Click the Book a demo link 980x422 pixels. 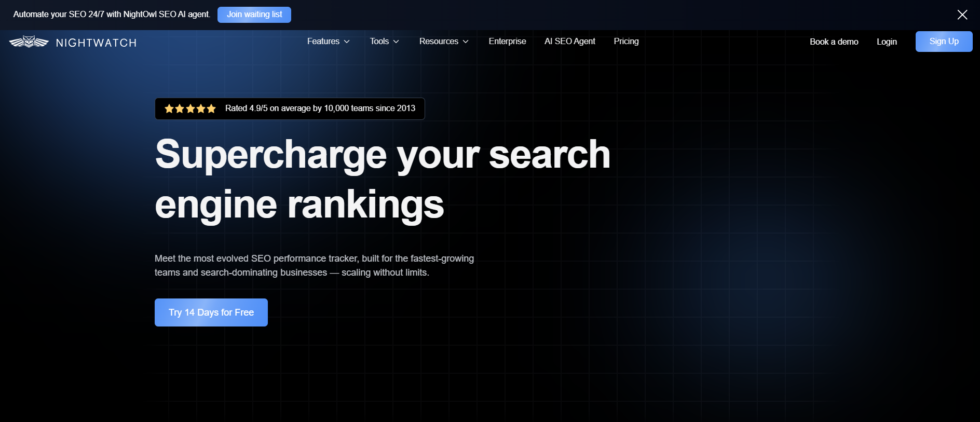click(834, 42)
